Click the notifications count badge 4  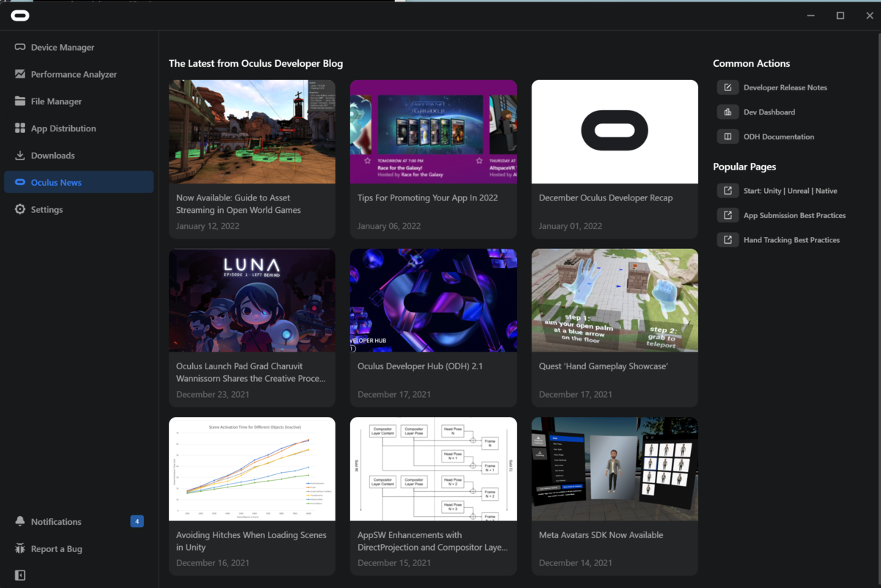click(137, 521)
